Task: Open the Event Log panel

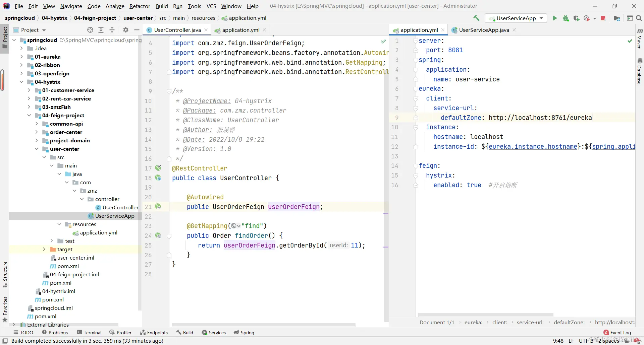Action: (617, 333)
